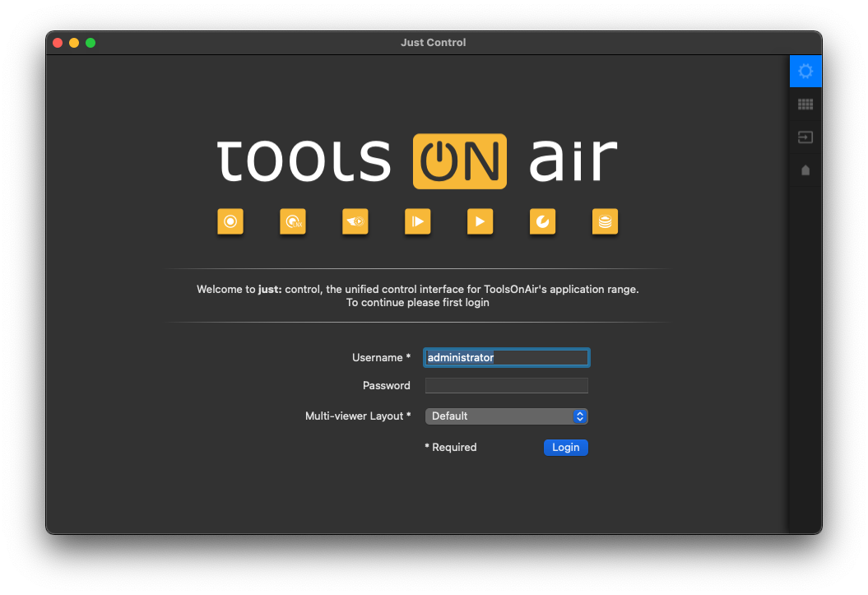Image resolution: width=868 pixels, height=595 pixels.
Task: Click the plain play triangle app icon
Action: pos(480,221)
